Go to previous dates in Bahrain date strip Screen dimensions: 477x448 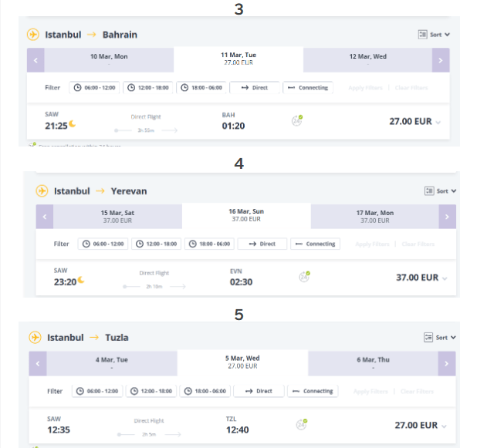point(36,60)
